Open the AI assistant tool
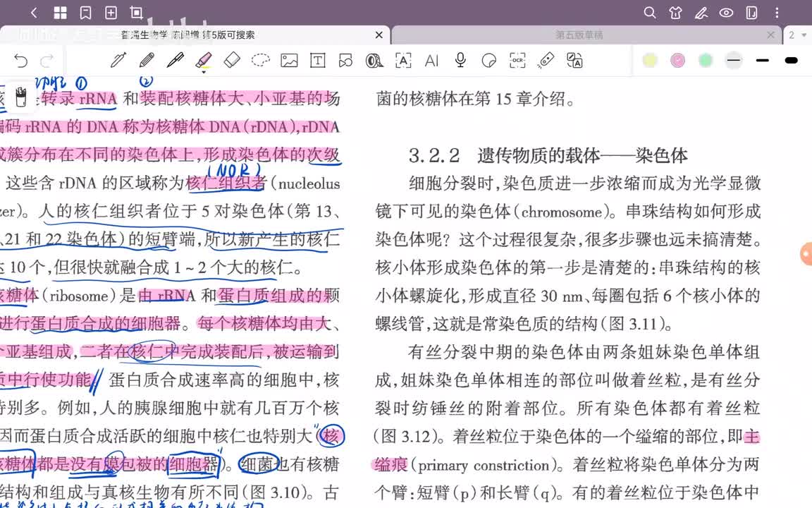The image size is (812, 508). click(x=431, y=61)
